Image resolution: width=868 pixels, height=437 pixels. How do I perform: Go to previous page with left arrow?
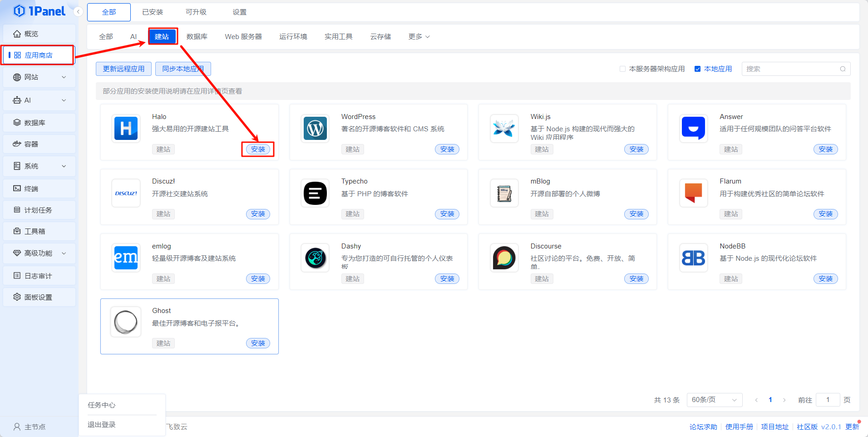(756, 400)
